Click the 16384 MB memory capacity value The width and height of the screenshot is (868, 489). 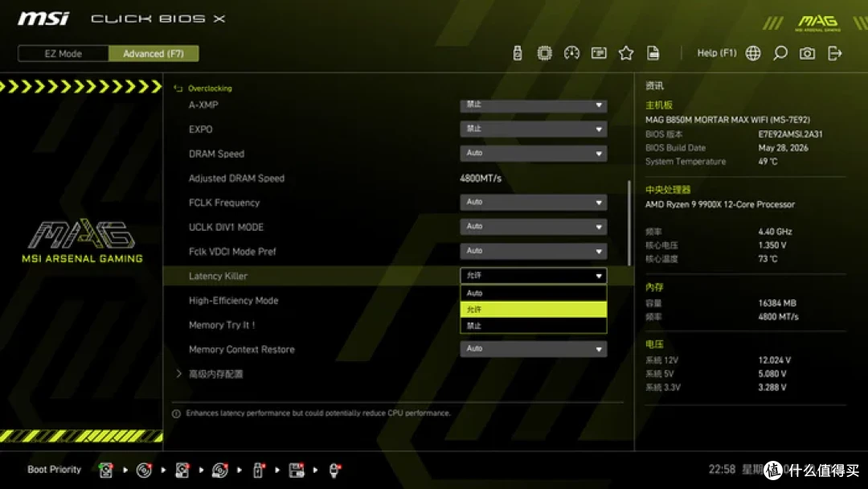[x=777, y=303]
